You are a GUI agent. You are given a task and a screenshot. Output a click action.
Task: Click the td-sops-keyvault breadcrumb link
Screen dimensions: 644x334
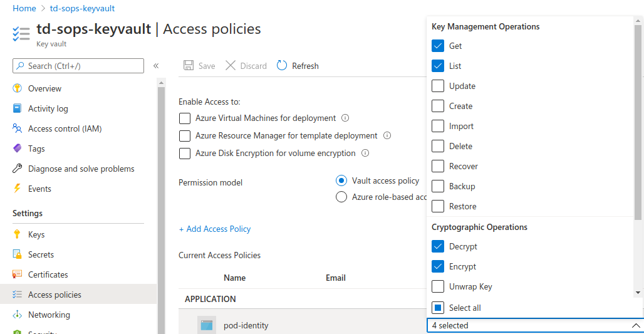82,8
